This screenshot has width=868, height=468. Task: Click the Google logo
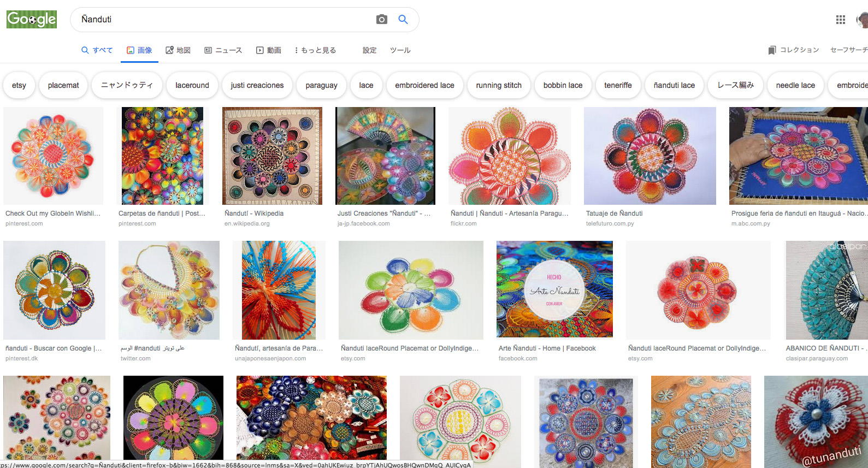(32, 20)
